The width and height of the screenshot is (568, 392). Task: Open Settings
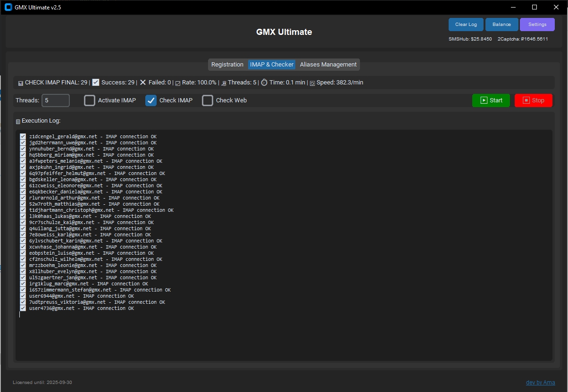point(537,25)
